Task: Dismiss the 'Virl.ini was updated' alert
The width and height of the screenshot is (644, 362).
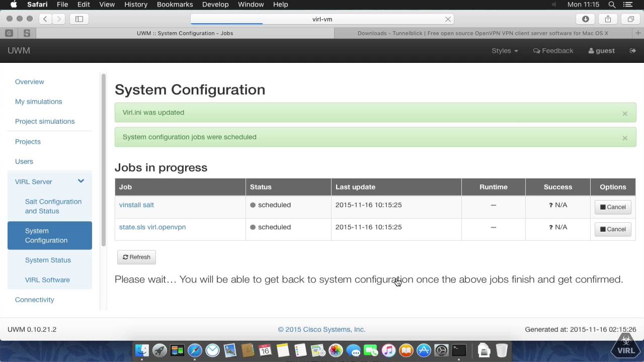Action: click(625, 114)
